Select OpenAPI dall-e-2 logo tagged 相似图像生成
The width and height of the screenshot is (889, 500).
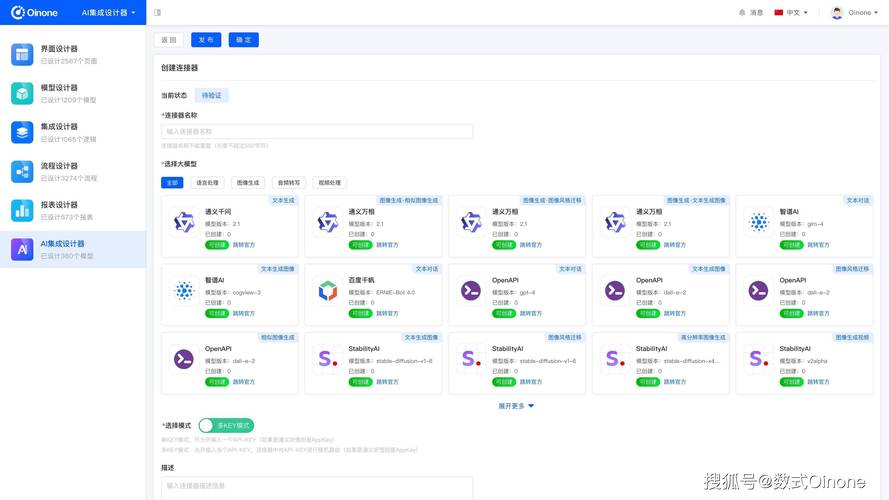pos(184,359)
